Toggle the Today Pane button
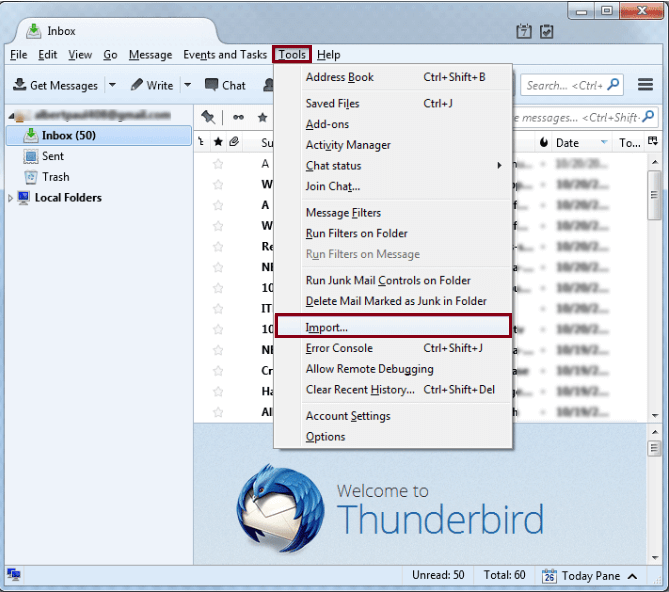This screenshot has height=592, width=669. point(590,576)
